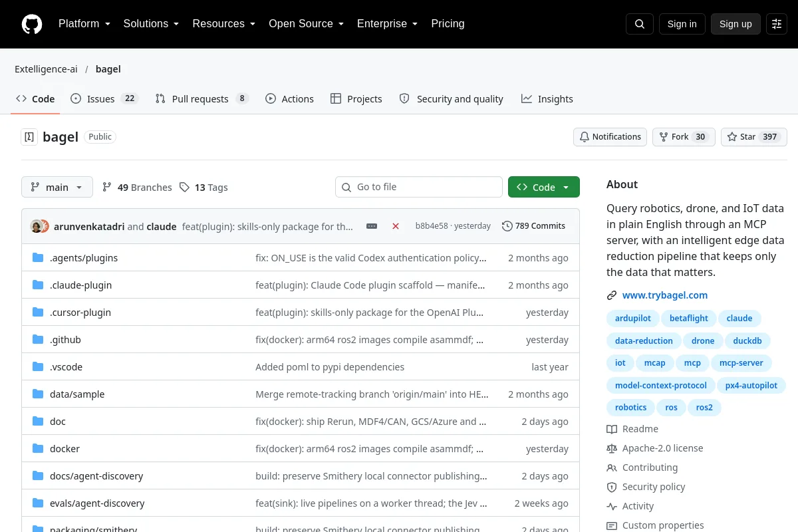Click the pulse icon next to Activity
Image resolution: width=798 pixels, height=532 pixels.
click(612, 507)
